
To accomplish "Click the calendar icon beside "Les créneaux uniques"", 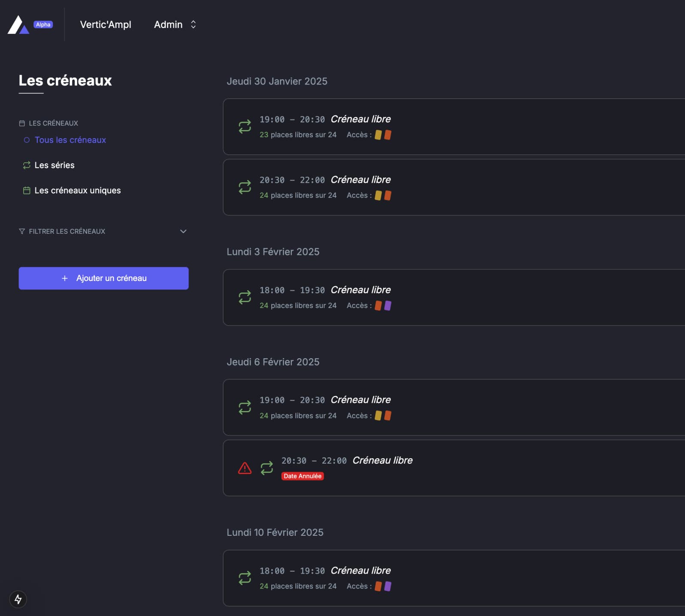I will (x=26, y=190).
